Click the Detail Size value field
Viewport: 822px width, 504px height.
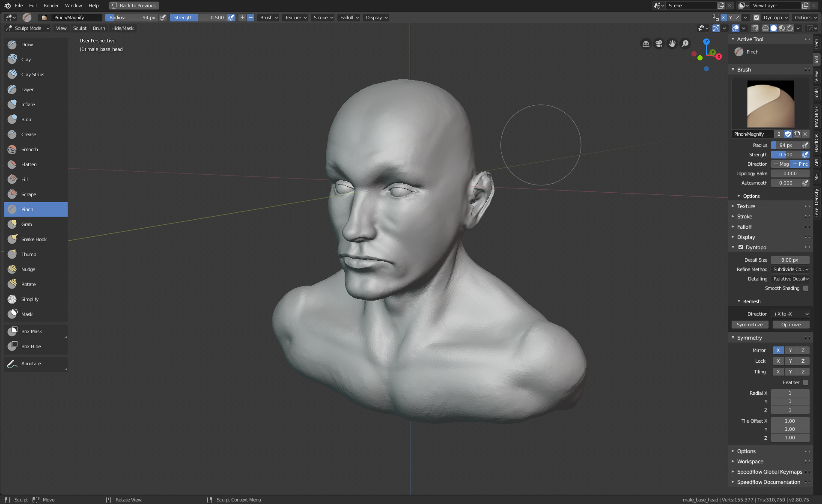click(789, 260)
